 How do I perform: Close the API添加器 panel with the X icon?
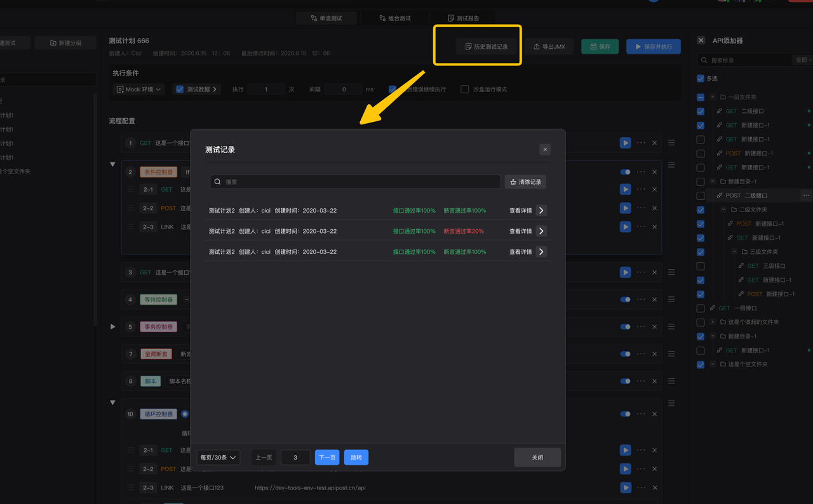point(701,40)
